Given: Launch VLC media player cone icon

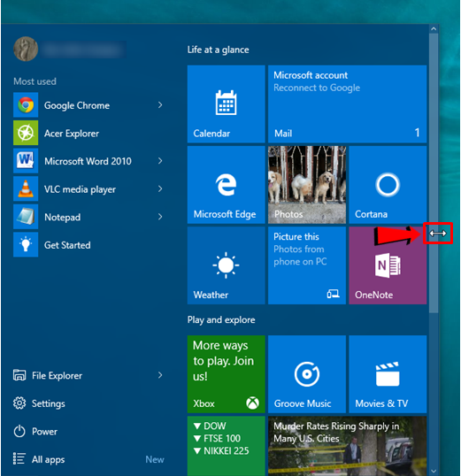Looking at the screenshot, I should (x=26, y=188).
